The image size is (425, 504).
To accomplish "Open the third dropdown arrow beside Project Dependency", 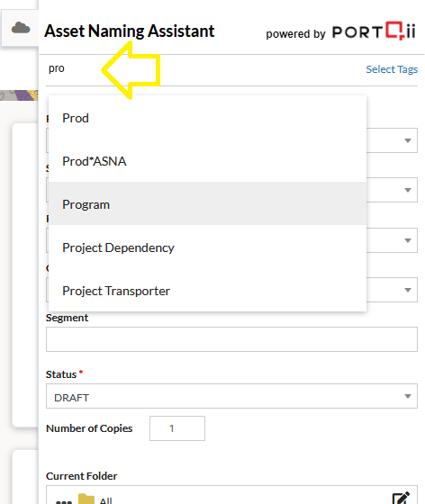I will [x=408, y=240].
